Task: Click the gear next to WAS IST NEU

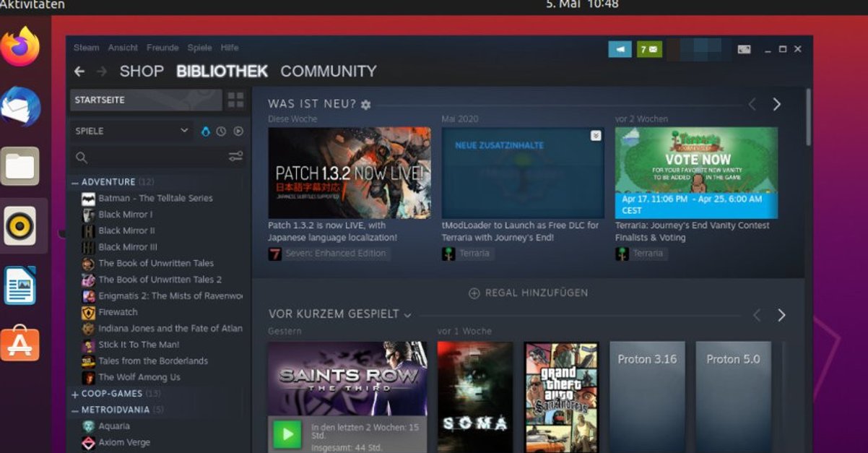Action: point(366,104)
